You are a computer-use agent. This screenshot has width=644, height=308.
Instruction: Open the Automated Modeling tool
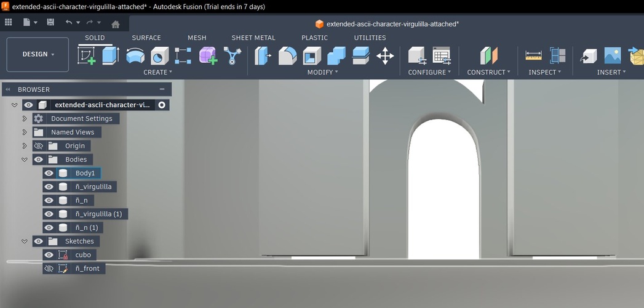pos(232,55)
